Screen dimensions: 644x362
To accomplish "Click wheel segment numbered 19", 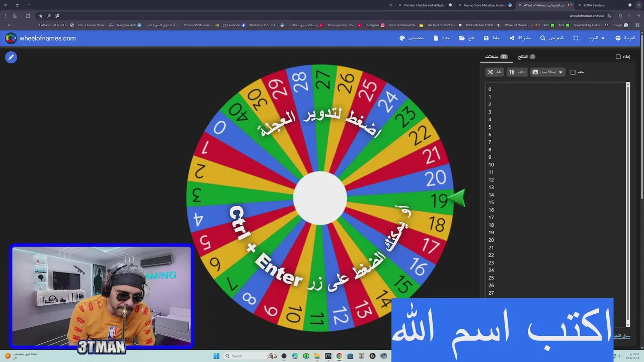I will [x=438, y=201].
